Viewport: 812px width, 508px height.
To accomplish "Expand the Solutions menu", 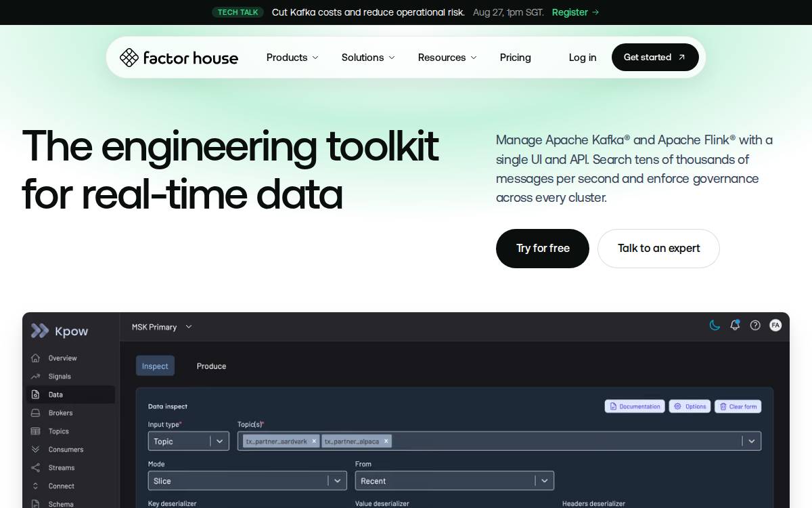I will pyautogui.click(x=368, y=58).
